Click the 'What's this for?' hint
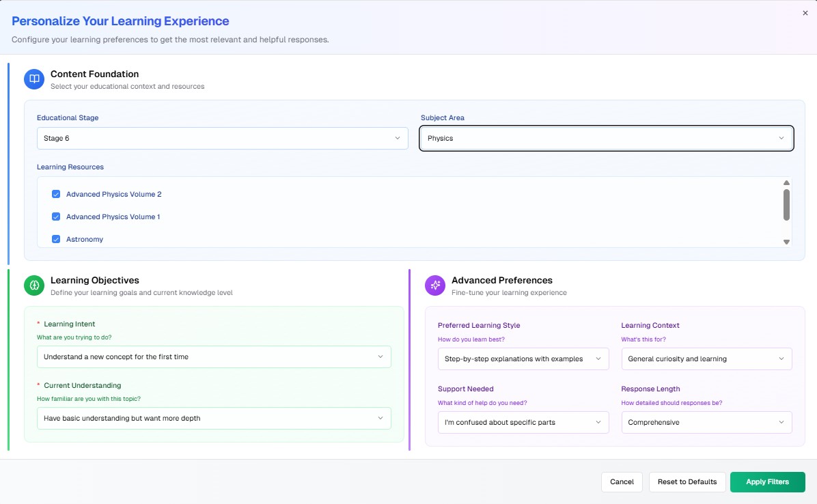 (643, 339)
